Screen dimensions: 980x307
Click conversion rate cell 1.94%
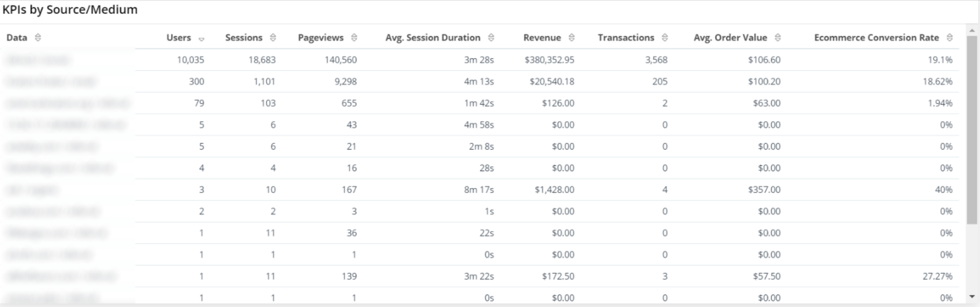click(940, 103)
